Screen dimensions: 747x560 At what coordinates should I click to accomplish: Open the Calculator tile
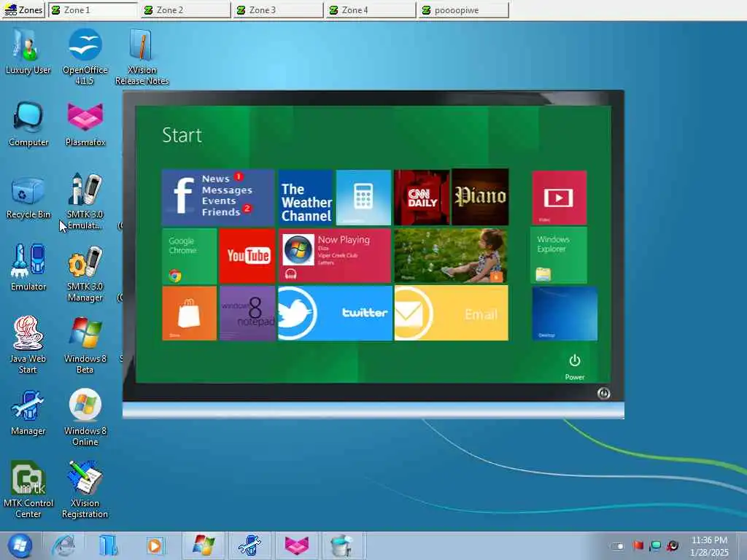[x=363, y=197]
